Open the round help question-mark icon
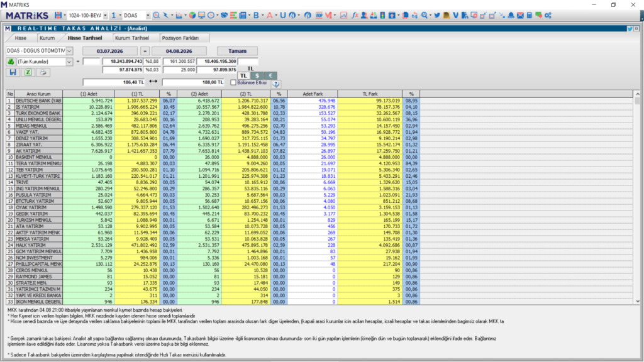This screenshot has height=362, width=644. click(x=276, y=84)
